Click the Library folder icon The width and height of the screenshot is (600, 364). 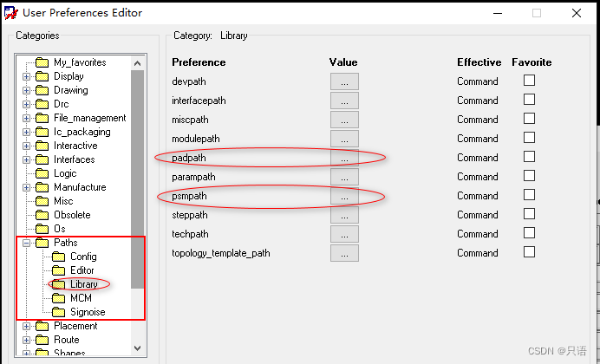[59, 284]
